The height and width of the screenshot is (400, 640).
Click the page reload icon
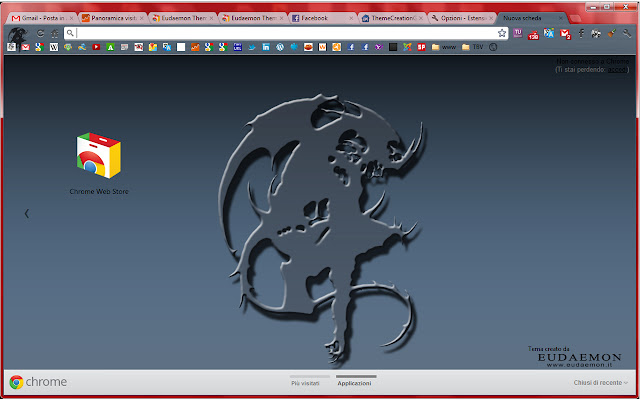[40, 33]
